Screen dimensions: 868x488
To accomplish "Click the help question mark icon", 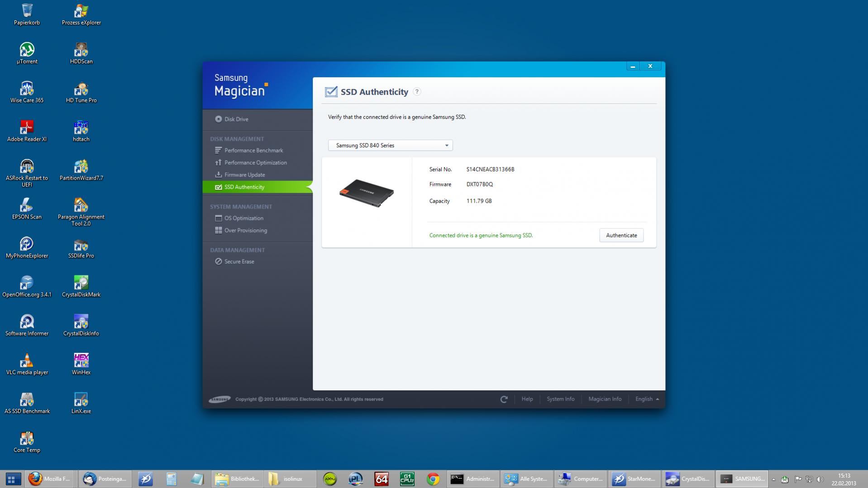I will pyautogui.click(x=417, y=91).
